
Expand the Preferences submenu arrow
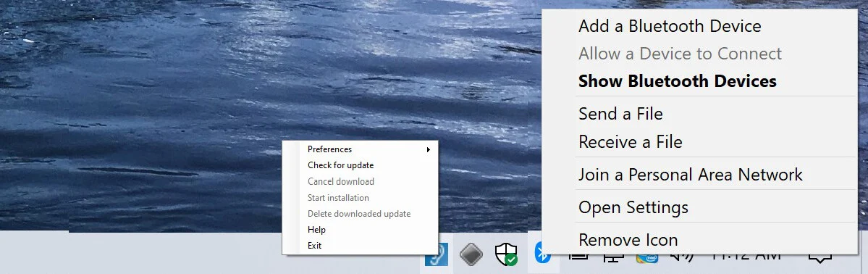(x=429, y=149)
